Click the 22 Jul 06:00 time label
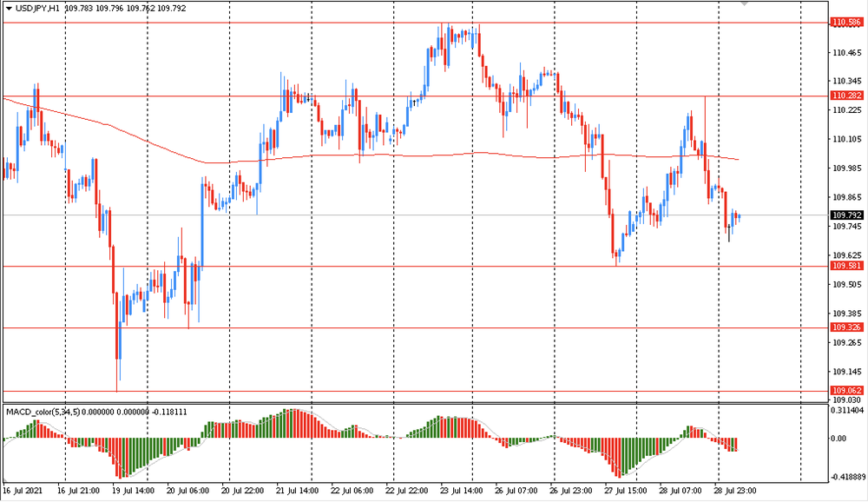 352,491
